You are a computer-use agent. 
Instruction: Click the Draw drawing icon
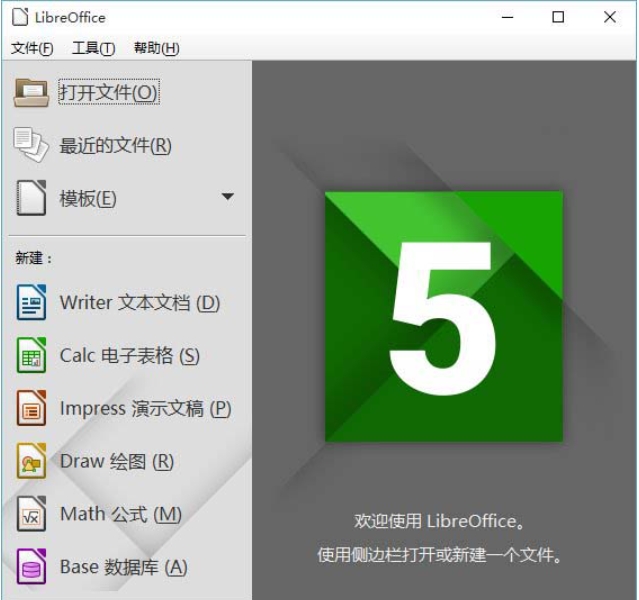click(31, 461)
